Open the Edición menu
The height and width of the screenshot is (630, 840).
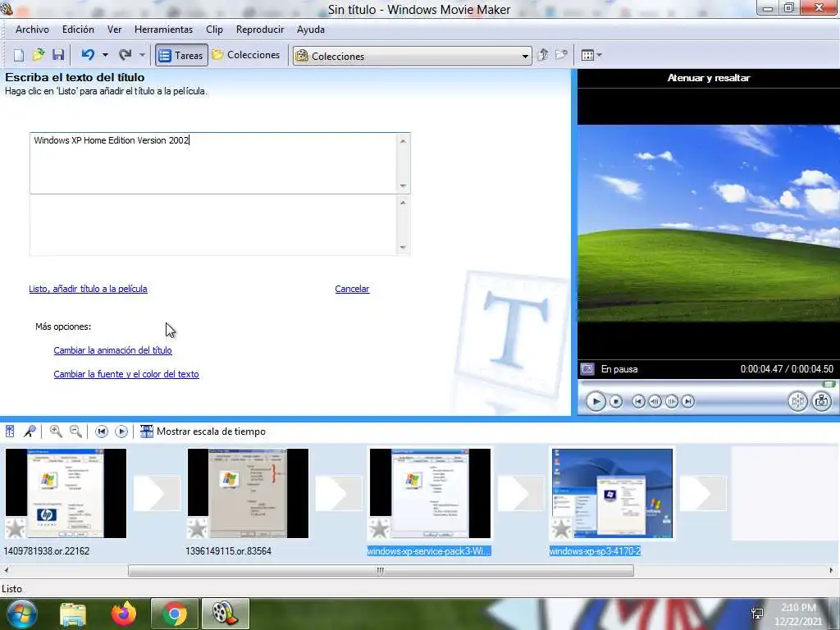pos(78,30)
